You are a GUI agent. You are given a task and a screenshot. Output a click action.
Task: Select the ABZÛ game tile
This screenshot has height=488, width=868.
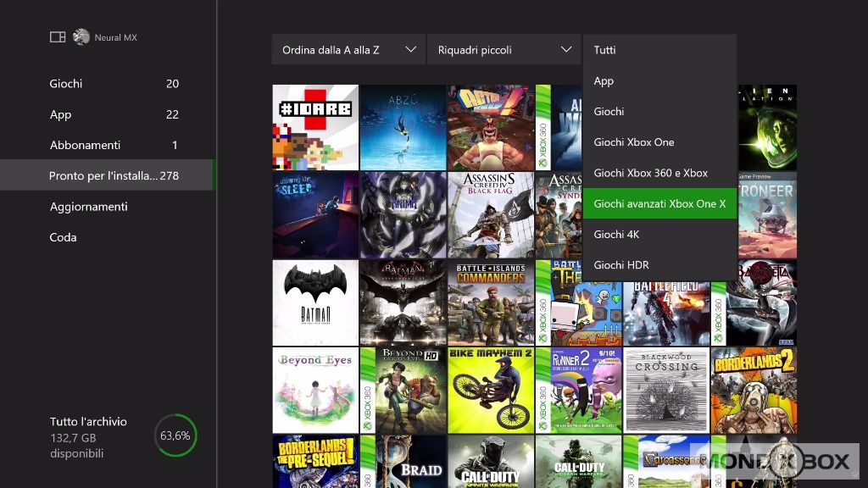pos(403,127)
